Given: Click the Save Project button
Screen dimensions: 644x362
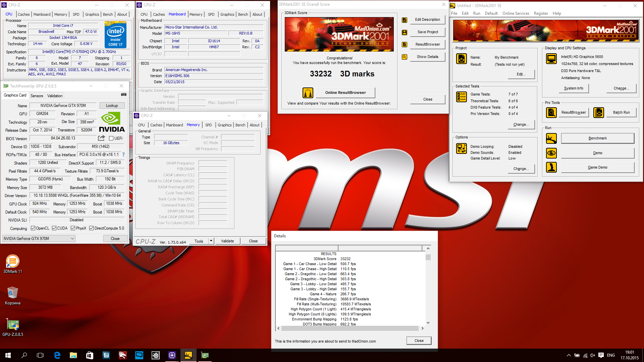Looking at the screenshot, I should click(428, 32).
